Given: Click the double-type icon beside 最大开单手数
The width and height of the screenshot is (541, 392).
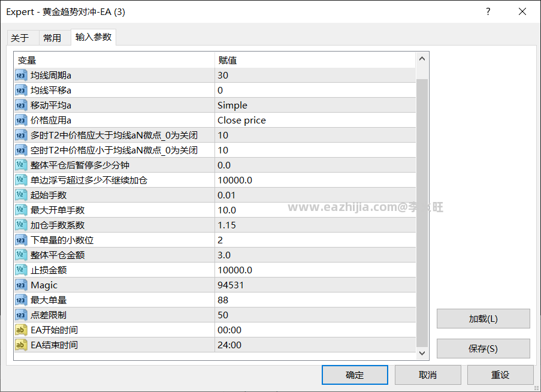Looking at the screenshot, I should click(x=21, y=210).
